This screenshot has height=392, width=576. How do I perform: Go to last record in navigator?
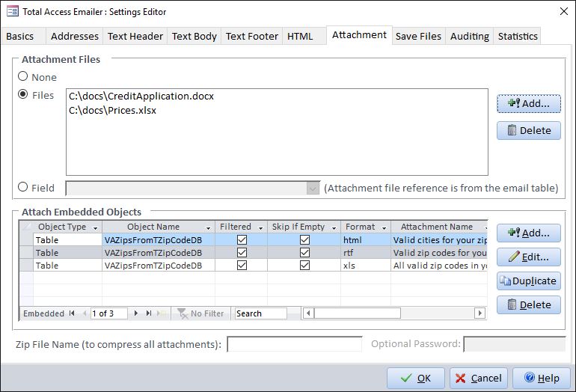click(148, 313)
